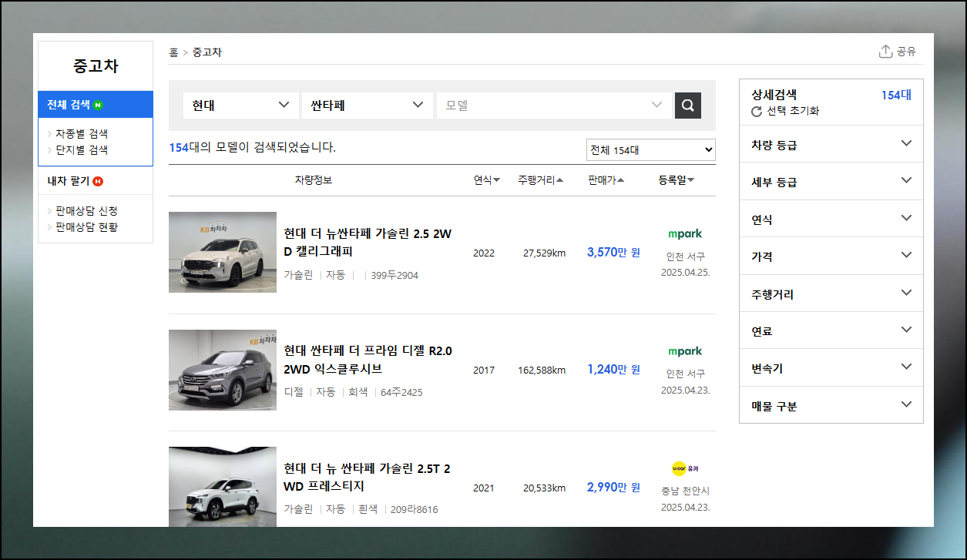Sort by 판매가 column arrow
This screenshot has height=560, width=967.
click(x=620, y=180)
